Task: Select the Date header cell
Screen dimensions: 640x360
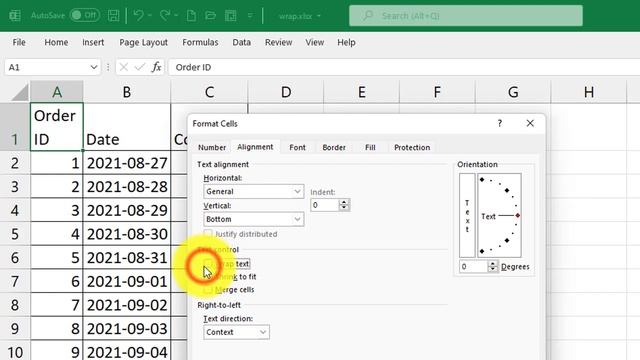Action: [127, 127]
